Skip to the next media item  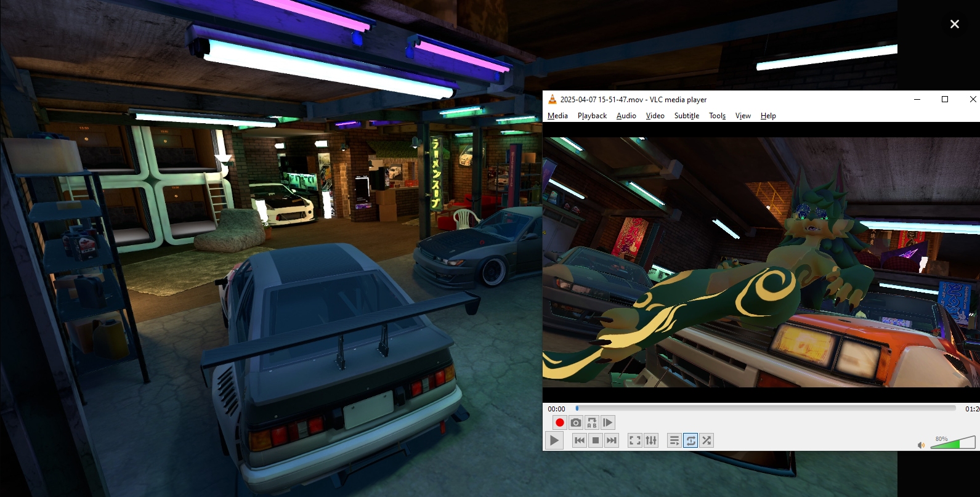coord(611,440)
